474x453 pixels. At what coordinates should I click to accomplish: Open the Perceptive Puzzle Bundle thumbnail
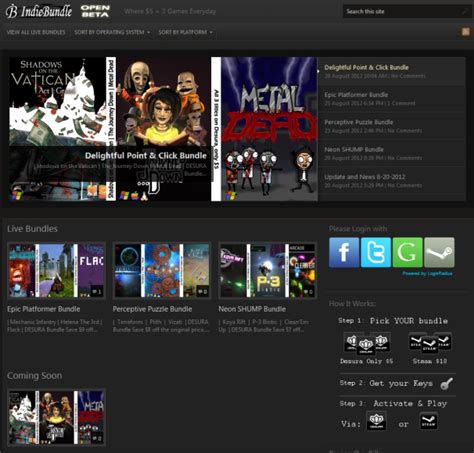coord(162,270)
